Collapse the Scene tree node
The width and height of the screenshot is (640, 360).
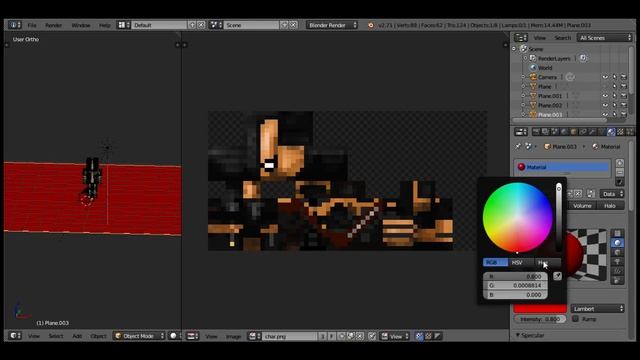pyautogui.click(x=514, y=49)
